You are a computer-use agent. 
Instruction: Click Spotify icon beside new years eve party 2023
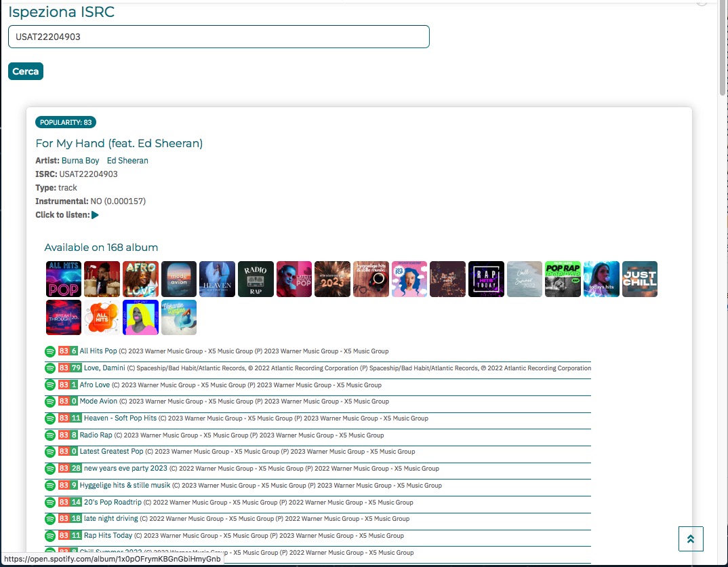click(50, 469)
